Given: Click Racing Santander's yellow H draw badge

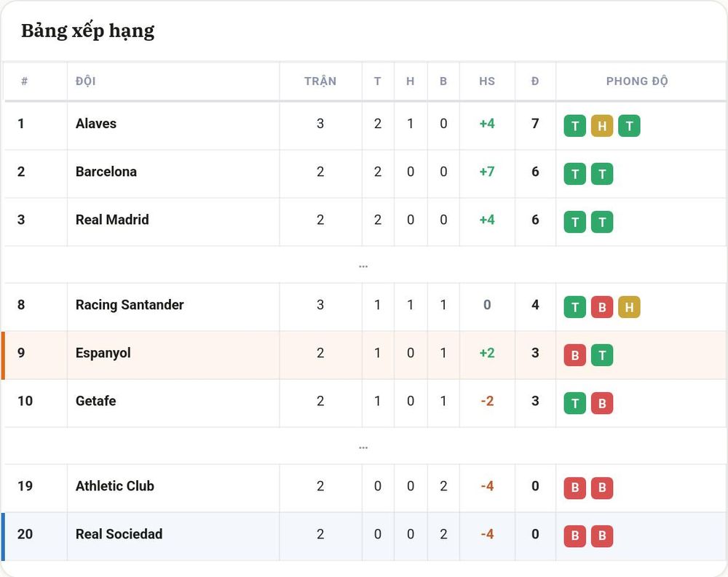Looking at the screenshot, I should [x=629, y=307].
